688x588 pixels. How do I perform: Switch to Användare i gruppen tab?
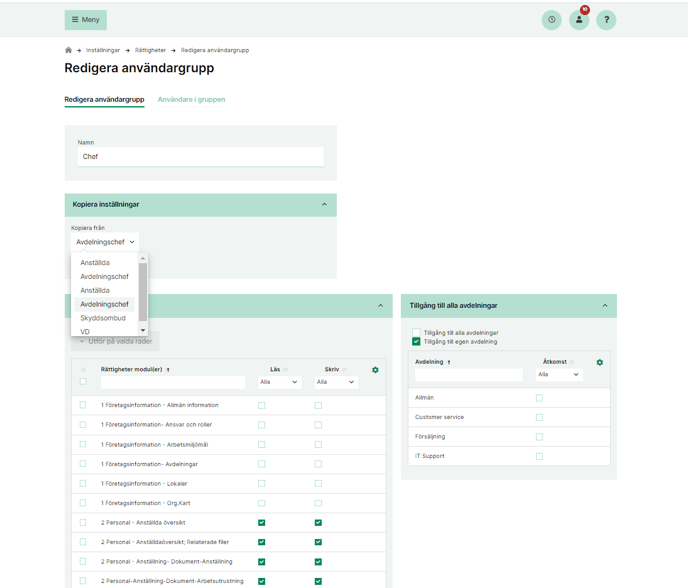coord(191,100)
